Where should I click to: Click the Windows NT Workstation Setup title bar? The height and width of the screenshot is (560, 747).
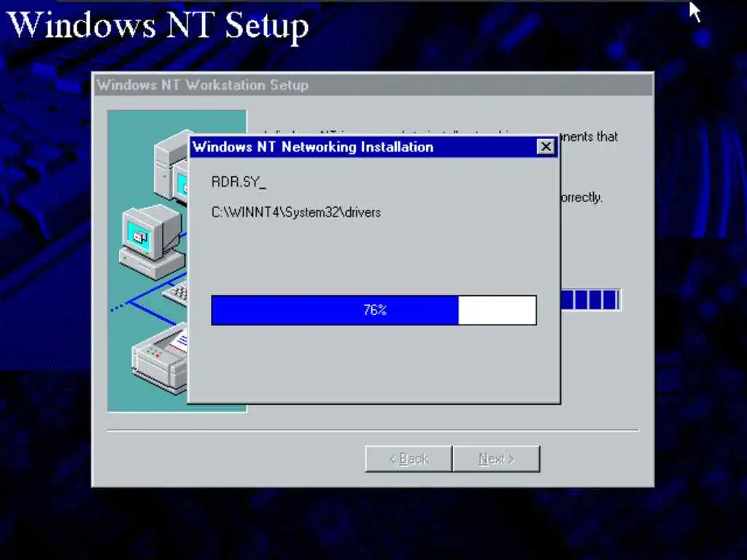point(373,85)
